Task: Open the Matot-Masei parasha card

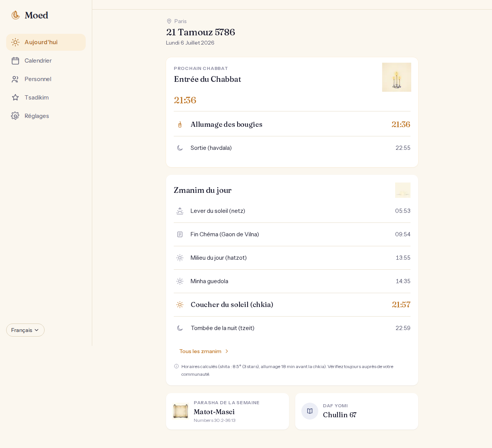Action: pos(228,411)
